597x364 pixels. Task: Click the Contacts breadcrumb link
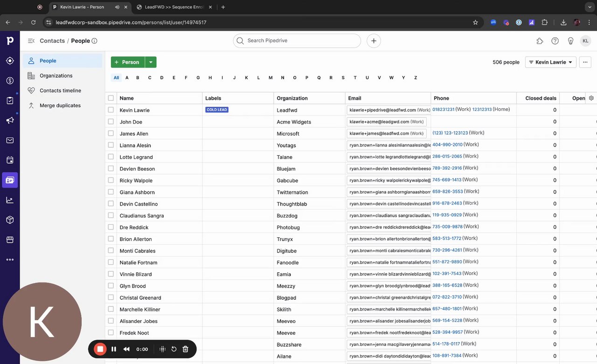pos(52,41)
